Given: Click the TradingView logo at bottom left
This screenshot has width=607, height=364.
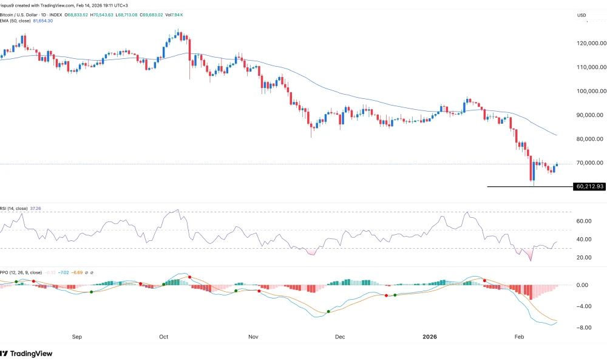Looking at the screenshot, I should click(27, 354).
